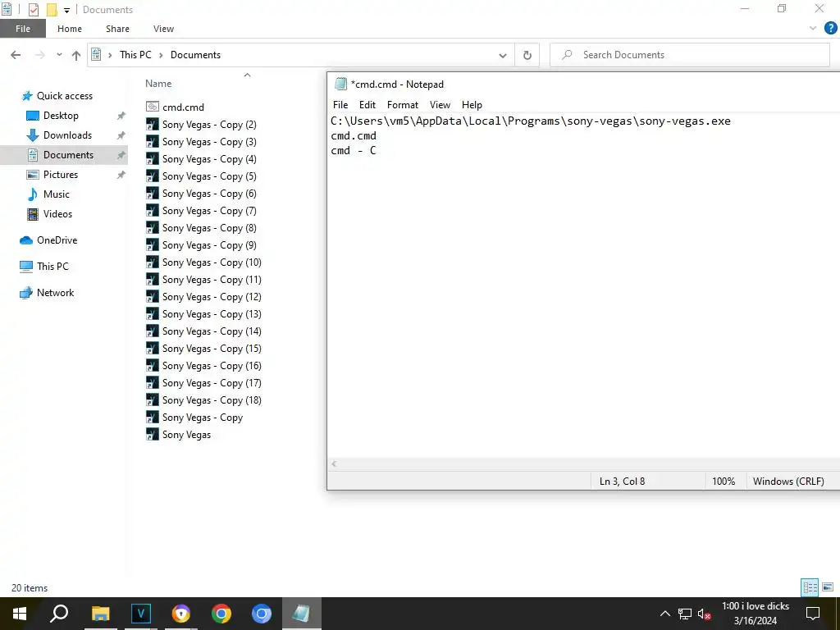840x630 pixels.
Task: Switch to Notepad taskbar icon
Action: 302,614
